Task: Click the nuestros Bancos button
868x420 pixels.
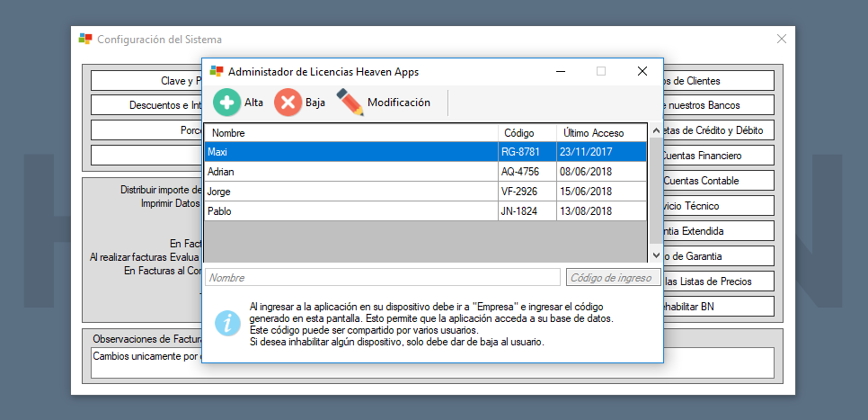Action: point(719,105)
